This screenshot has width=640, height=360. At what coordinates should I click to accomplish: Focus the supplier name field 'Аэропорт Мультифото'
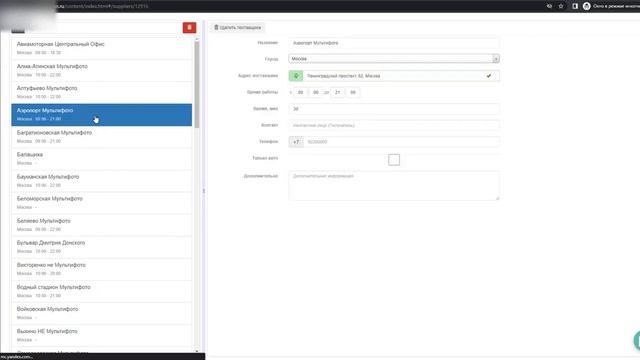point(394,43)
